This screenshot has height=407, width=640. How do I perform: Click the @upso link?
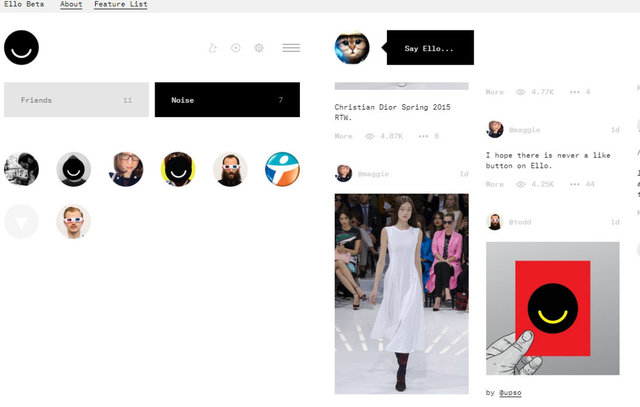510,392
